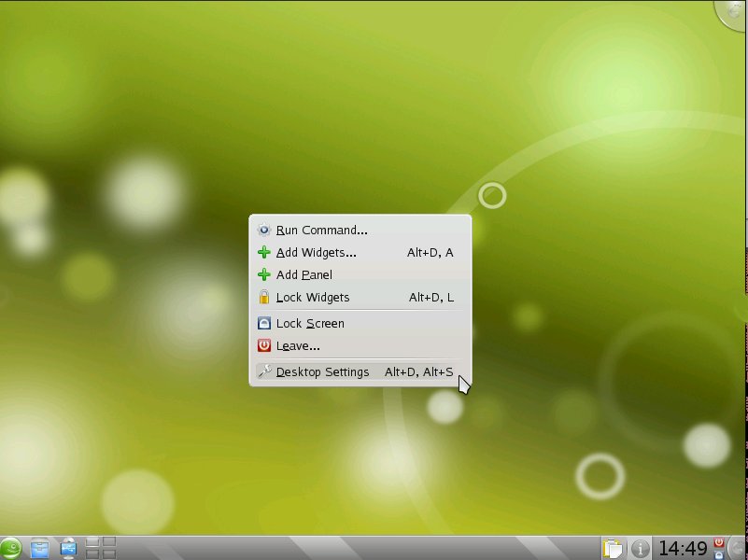Switch desktops using the workspace pager
The width and height of the screenshot is (748, 560).
click(100, 548)
